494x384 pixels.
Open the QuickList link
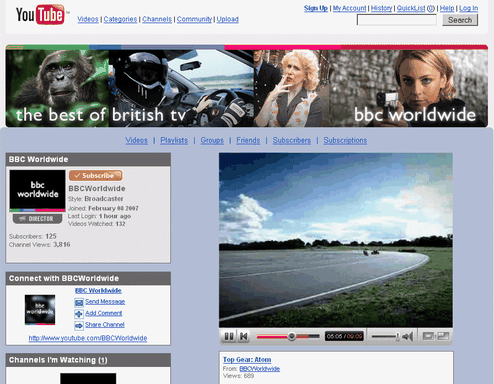tap(411, 8)
